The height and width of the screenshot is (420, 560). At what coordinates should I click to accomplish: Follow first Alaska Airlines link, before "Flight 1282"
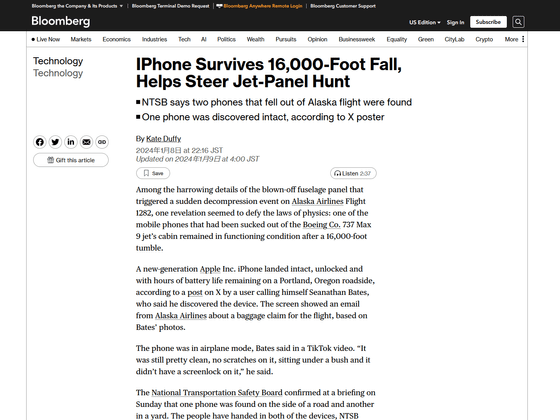click(318, 201)
